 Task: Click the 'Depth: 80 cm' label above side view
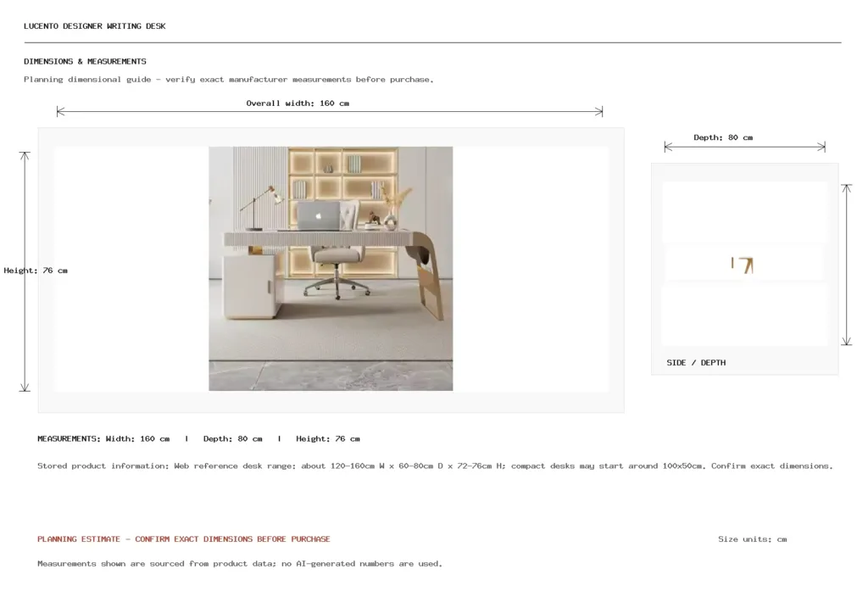pyautogui.click(x=723, y=137)
